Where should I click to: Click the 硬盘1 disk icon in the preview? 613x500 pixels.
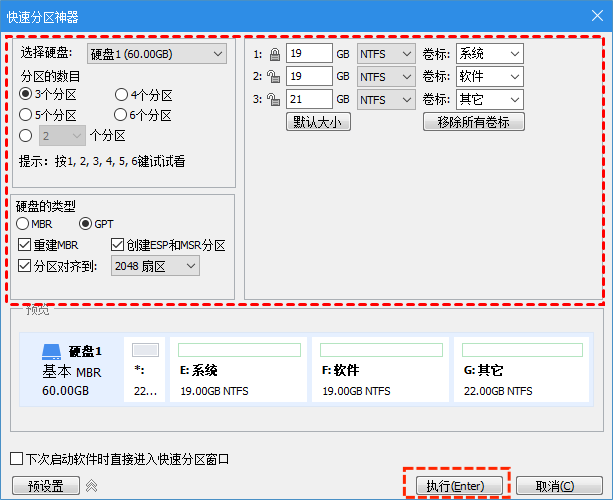coord(52,352)
